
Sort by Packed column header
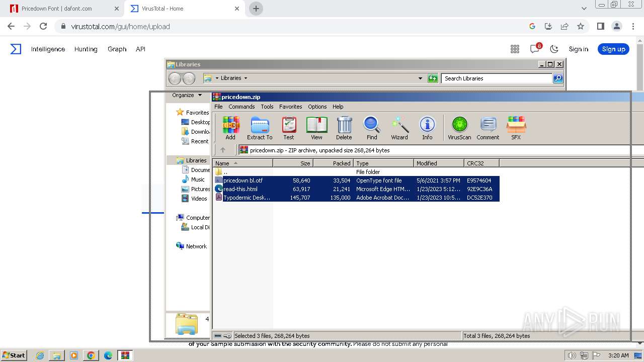point(334,163)
